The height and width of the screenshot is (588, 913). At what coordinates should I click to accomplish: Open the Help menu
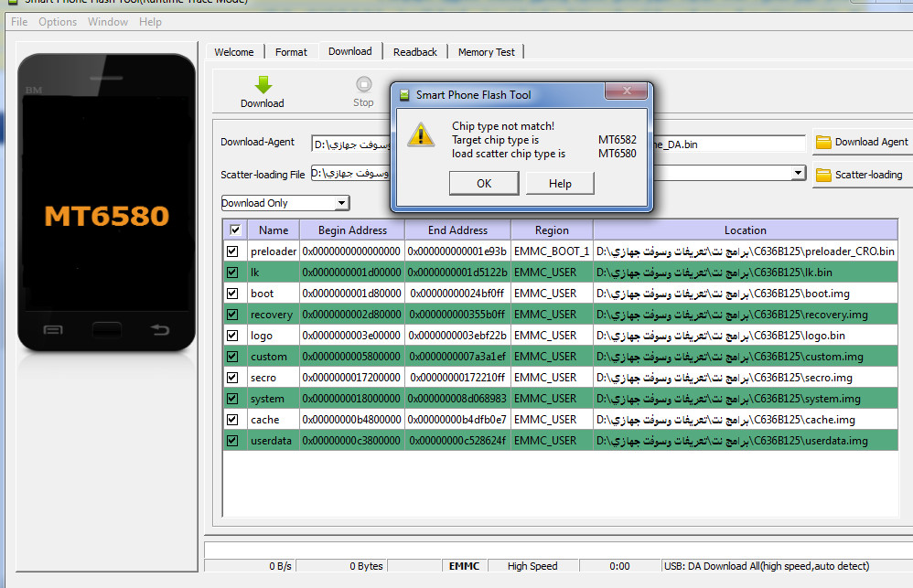150,22
